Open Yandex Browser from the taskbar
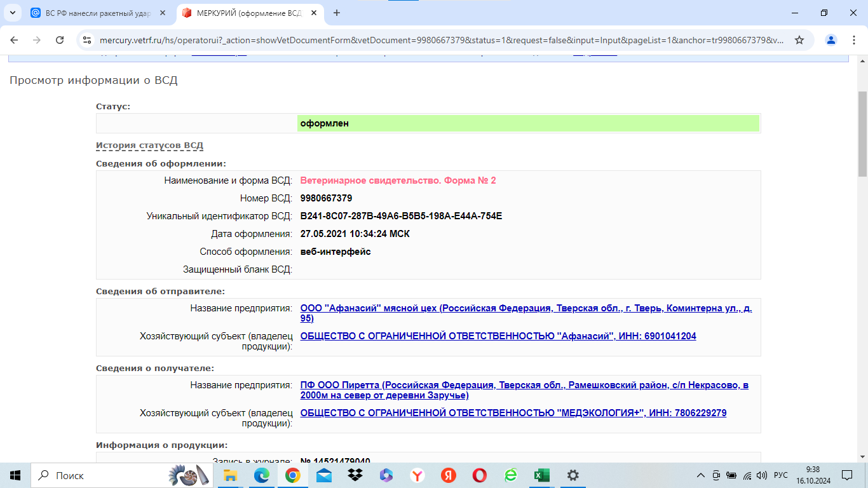This screenshot has height=488, width=868. tap(417, 475)
